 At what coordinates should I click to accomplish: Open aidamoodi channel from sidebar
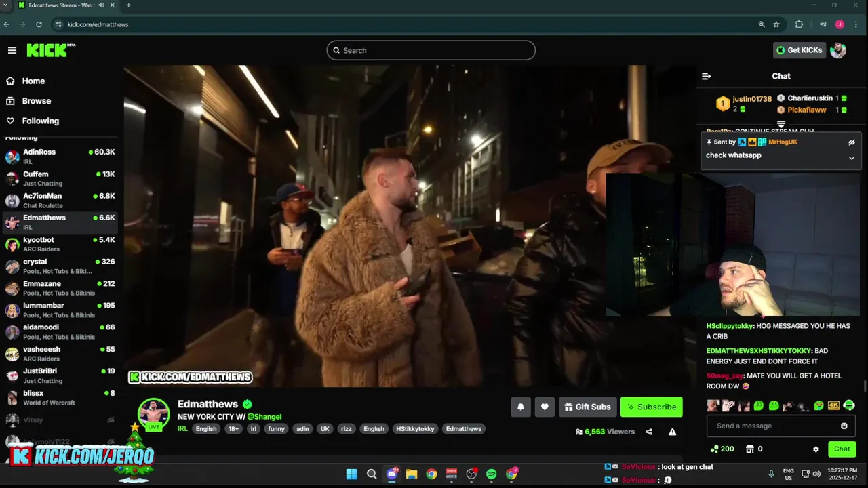(x=61, y=332)
